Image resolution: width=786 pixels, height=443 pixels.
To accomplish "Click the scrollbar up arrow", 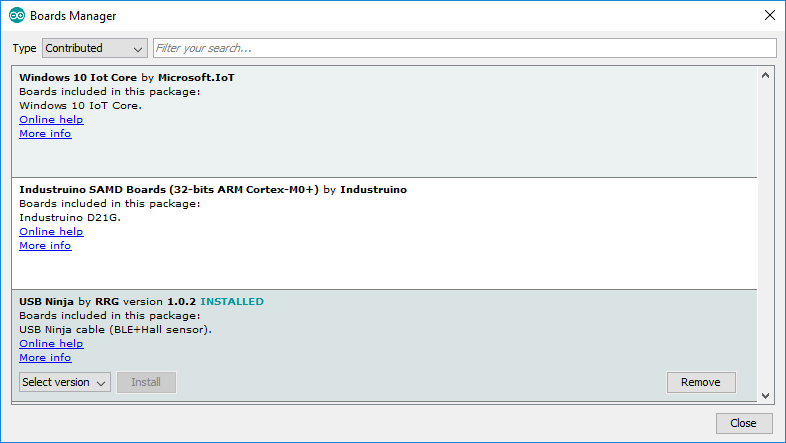I will 765,76.
